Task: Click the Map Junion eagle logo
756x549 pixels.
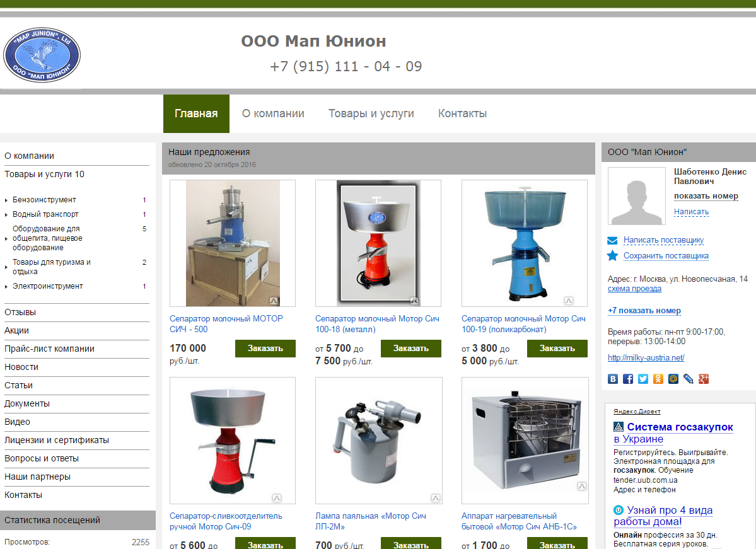Action: pyautogui.click(x=42, y=55)
